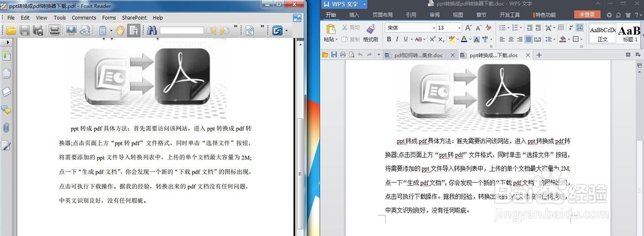Image resolution: width=644 pixels, height=236 pixels.
Task: Switch to the 插入 ribbon tab in WPS
Action: coord(354,15)
